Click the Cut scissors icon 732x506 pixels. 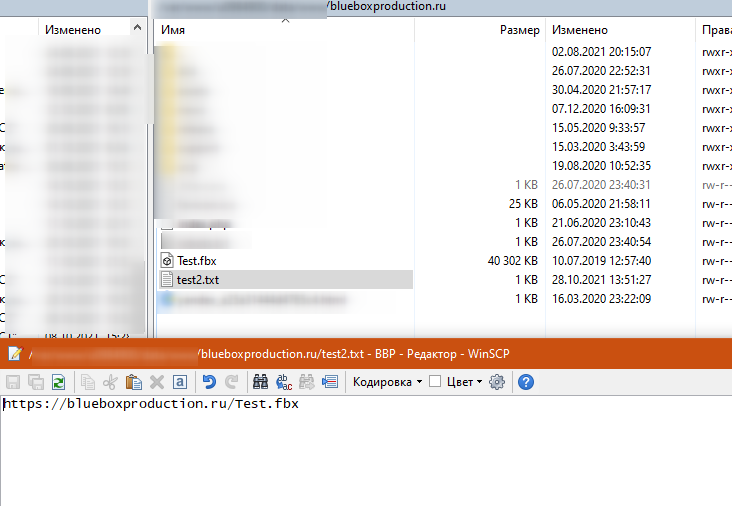coord(111,381)
